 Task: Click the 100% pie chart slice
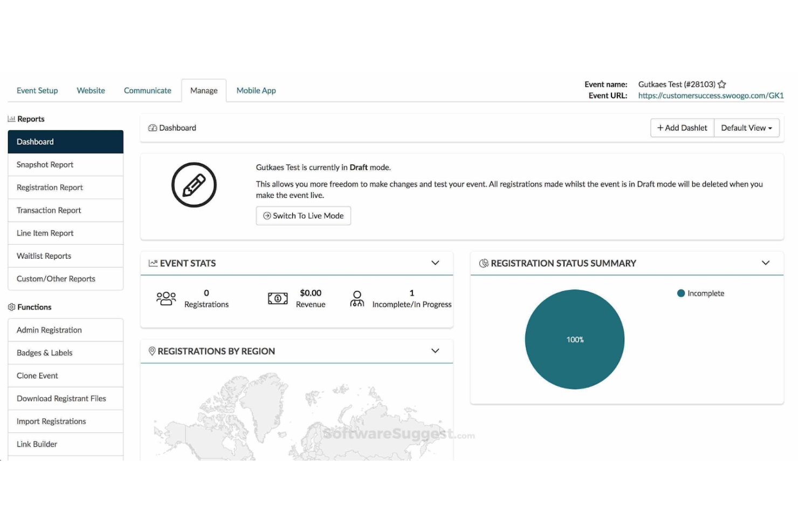575,340
